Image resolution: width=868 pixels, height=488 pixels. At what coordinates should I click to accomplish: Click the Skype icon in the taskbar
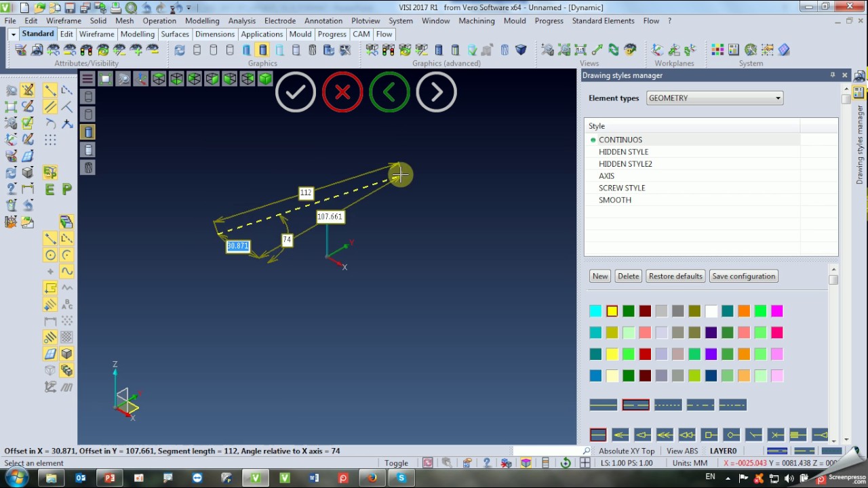[x=401, y=478]
